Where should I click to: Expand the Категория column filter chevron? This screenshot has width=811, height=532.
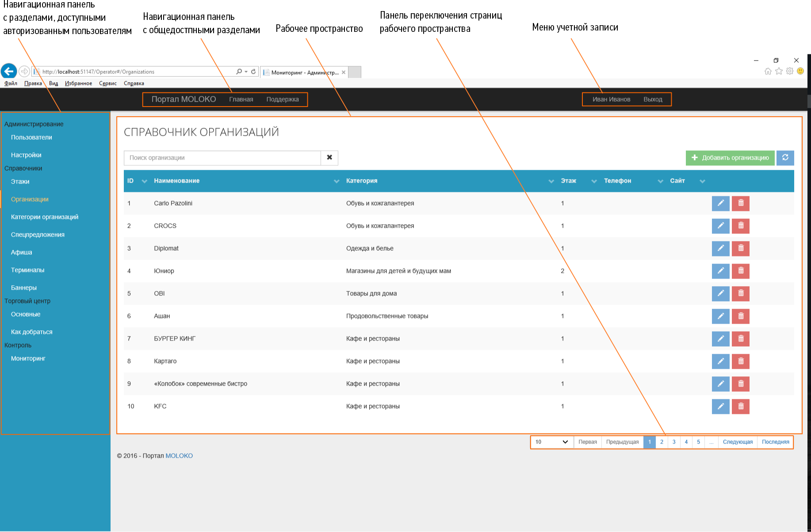click(551, 181)
